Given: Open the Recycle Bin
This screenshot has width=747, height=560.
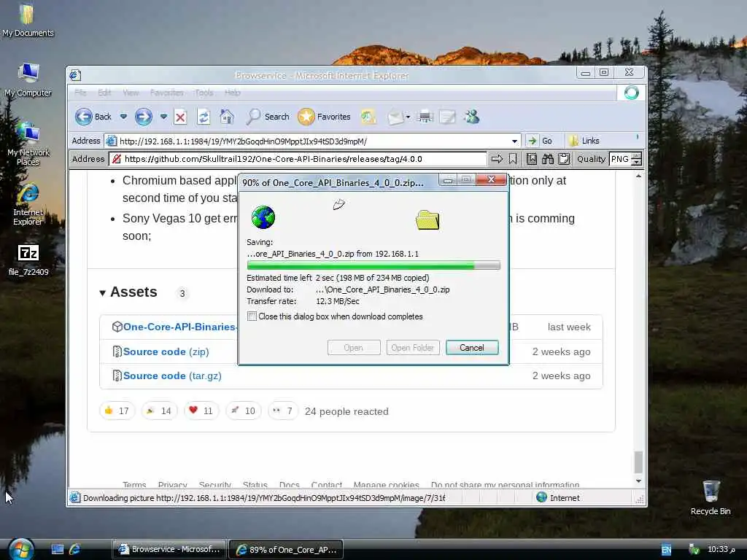Looking at the screenshot, I should [711, 497].
